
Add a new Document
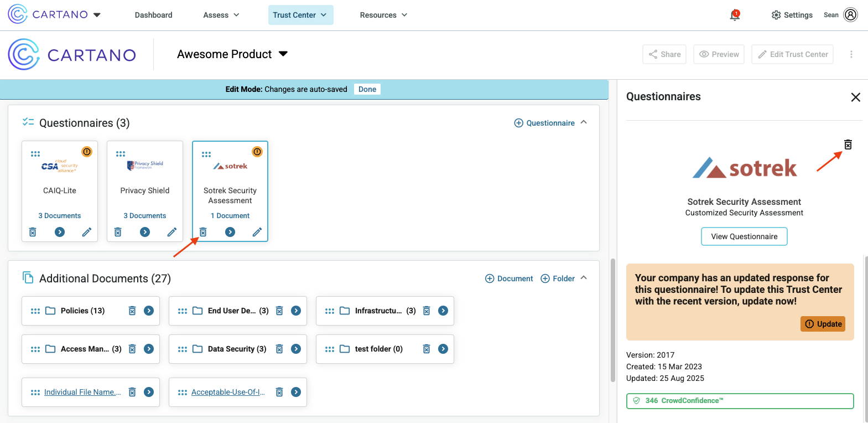(x=509, y=278)
